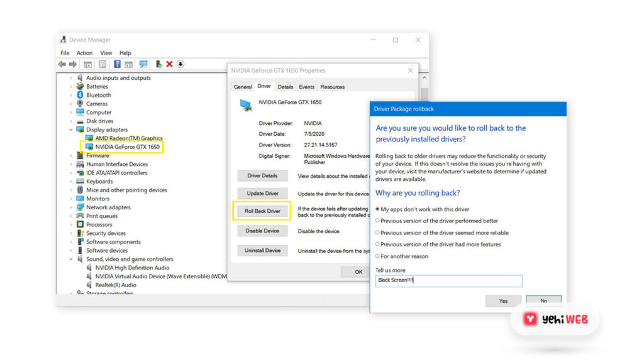Open Help with the blue question mark icon
Screen dimensions: 644x362
[117, 63]
